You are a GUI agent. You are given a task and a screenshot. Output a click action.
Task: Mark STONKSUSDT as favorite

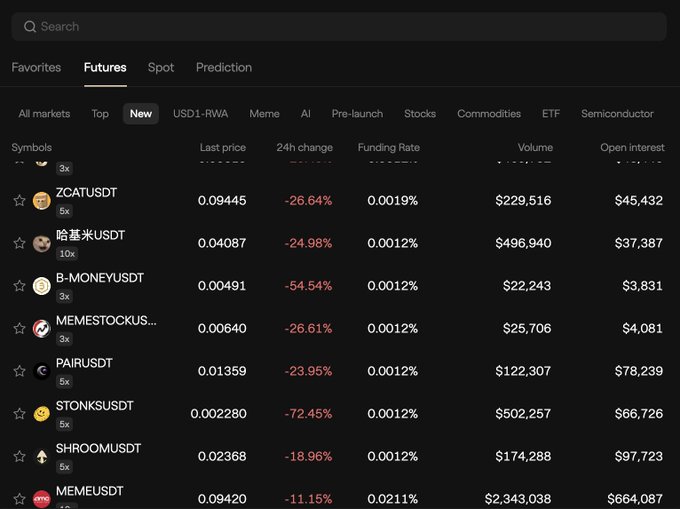click(x=19, y=414)
